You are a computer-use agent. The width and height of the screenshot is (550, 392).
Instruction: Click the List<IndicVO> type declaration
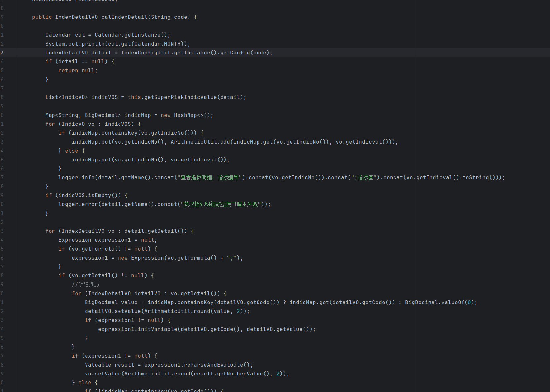coord(67,97)
